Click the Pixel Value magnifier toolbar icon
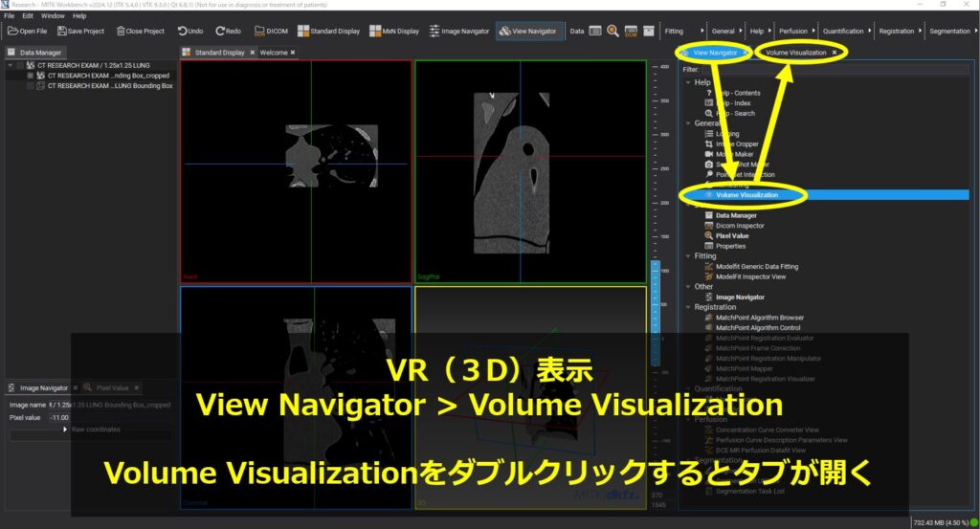Viewport: 980px width, 529px height. [x=613, y=32]
